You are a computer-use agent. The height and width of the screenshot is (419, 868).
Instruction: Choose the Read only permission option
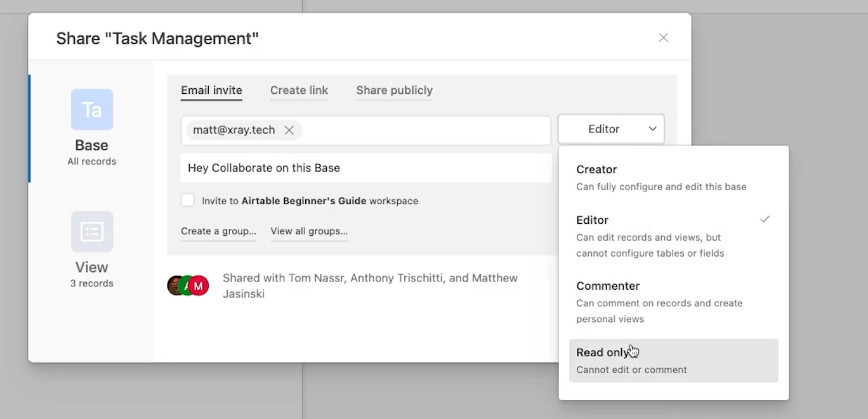(x=674, y=361)
